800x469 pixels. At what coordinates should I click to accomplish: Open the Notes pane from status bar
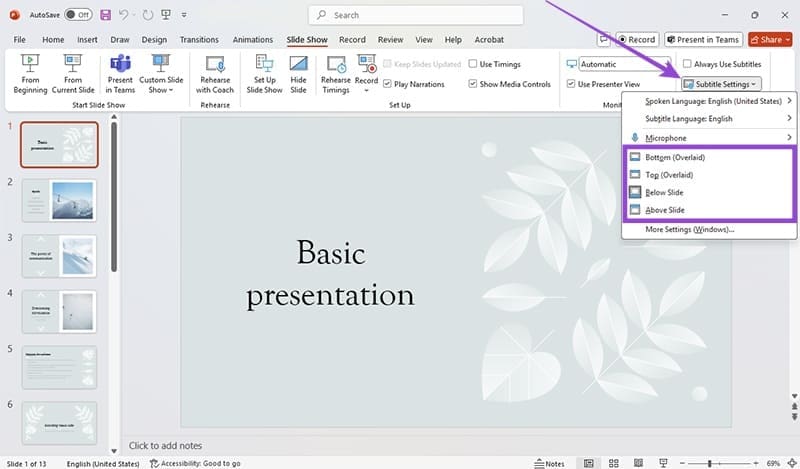[549, 463]
